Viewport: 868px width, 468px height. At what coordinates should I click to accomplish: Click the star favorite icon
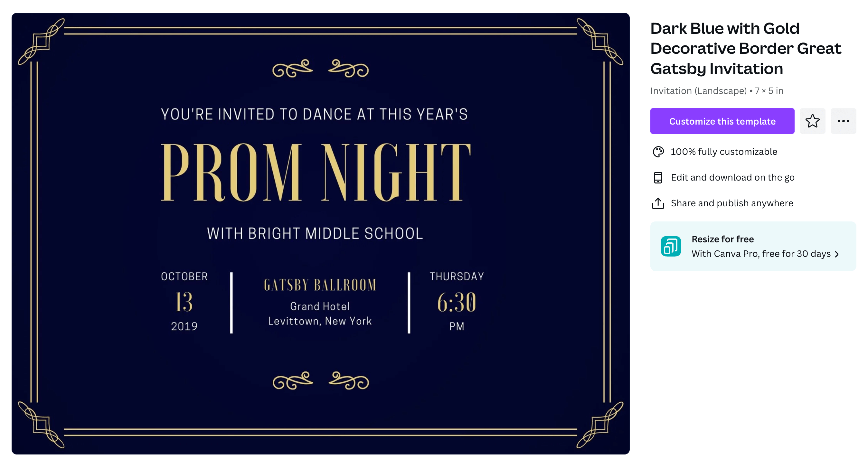point(812,121)
